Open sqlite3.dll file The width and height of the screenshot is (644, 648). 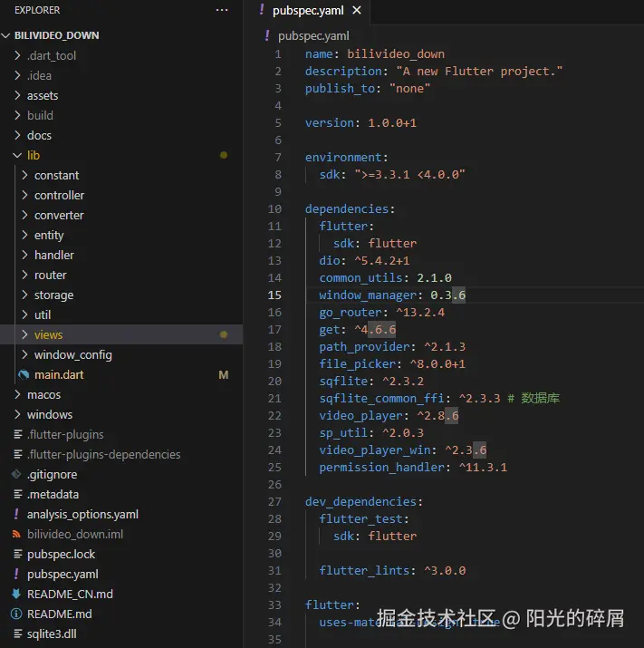tap(52, 633)
